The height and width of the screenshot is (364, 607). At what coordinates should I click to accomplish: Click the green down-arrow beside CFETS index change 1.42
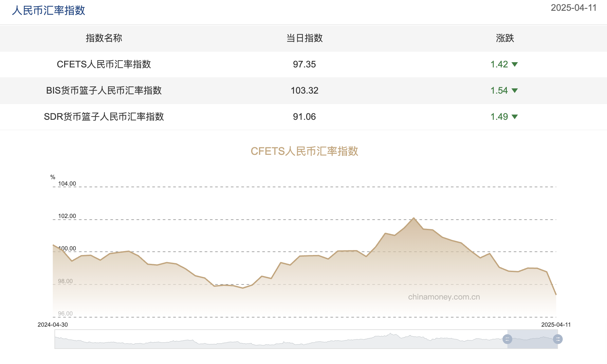tap(515, 64)
